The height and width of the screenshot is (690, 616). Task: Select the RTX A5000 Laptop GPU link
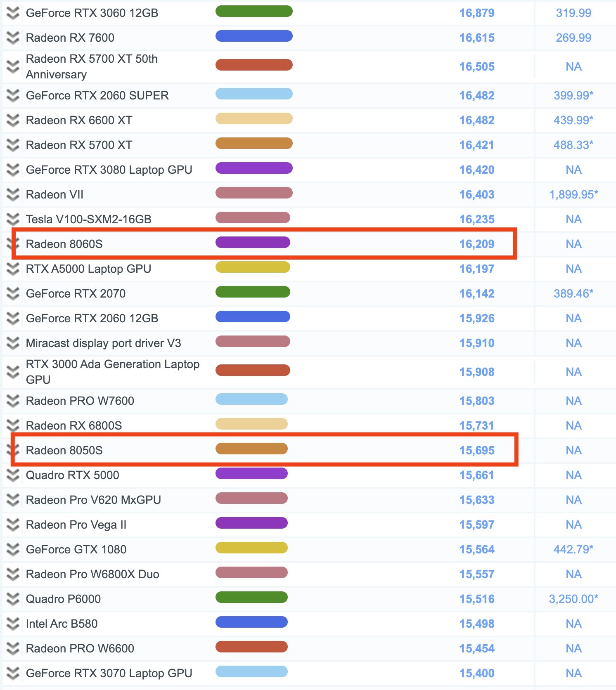pos(88,269)
